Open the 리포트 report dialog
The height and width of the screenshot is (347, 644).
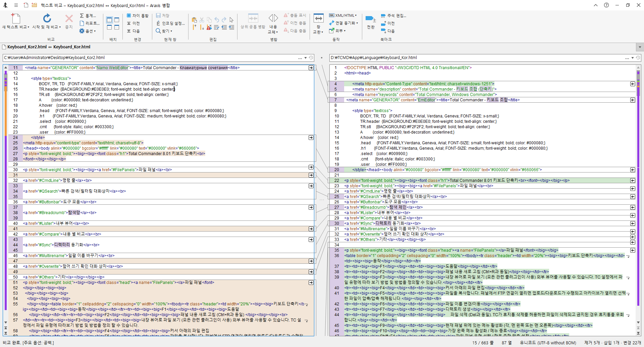coord(90,23)
